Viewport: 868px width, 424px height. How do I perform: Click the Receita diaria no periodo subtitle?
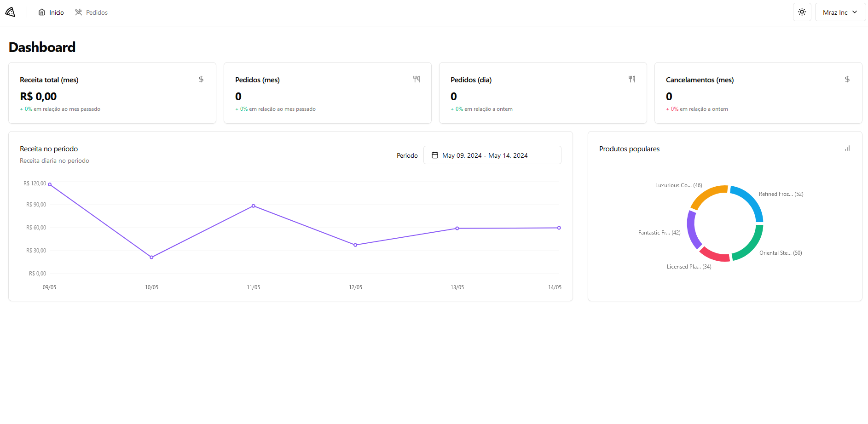click(x=54, y=160)
